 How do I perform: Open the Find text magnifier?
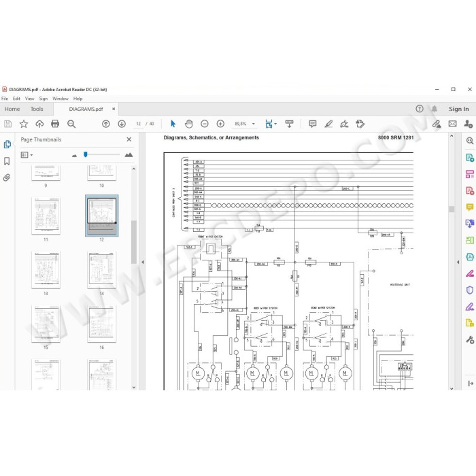pos(71,124)
